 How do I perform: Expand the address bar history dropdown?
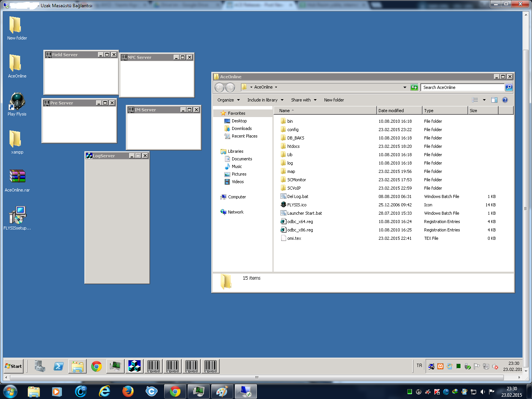(405, 87)
